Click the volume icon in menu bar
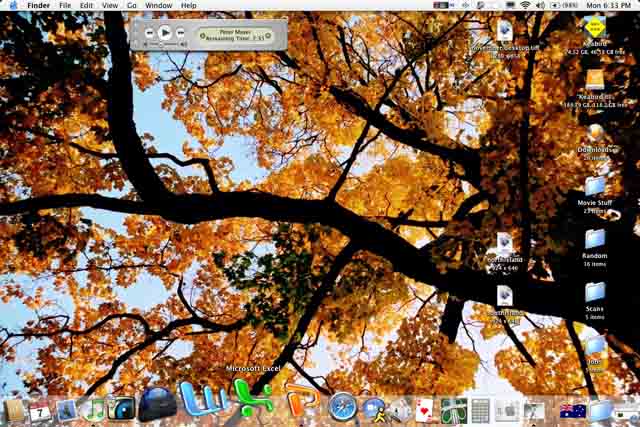Viewport: 640px width, 427px height. [x=540, y=5]
